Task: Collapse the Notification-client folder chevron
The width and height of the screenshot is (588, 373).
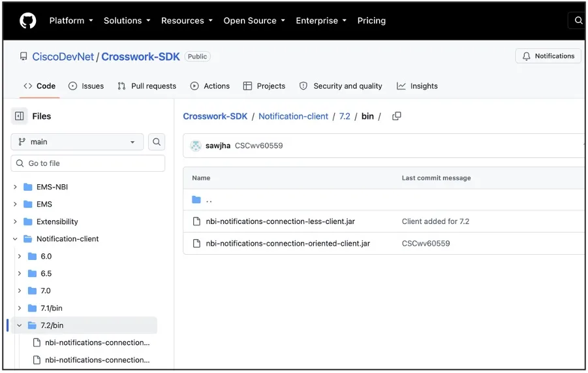Action: coord(15,239)
